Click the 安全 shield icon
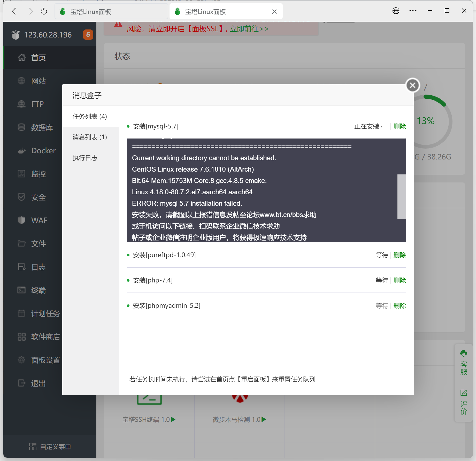 (21, 197)
